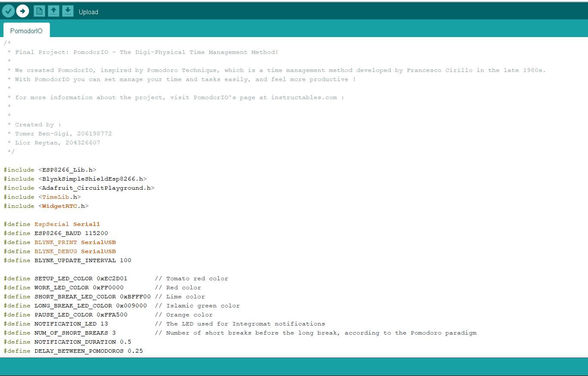Click the Upload arrow icon
The height and width of the screenshot is (376, 588).
tap(22, 11)
